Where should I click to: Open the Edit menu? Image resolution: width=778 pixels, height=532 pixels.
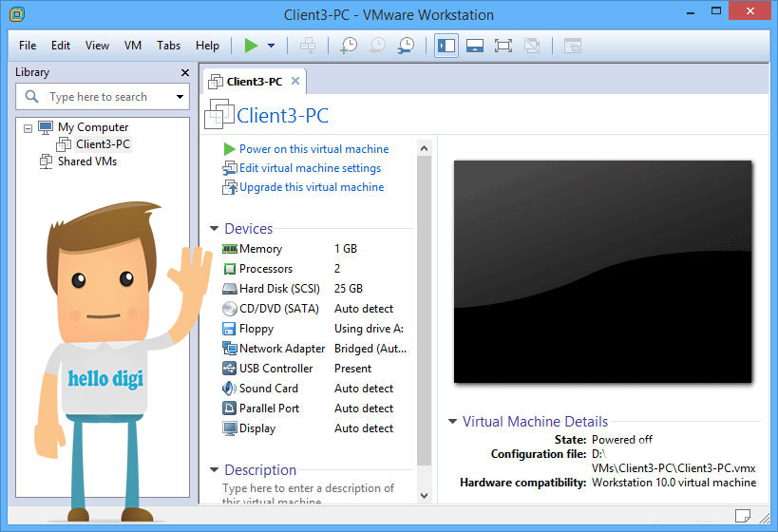(x=61, y=46)
